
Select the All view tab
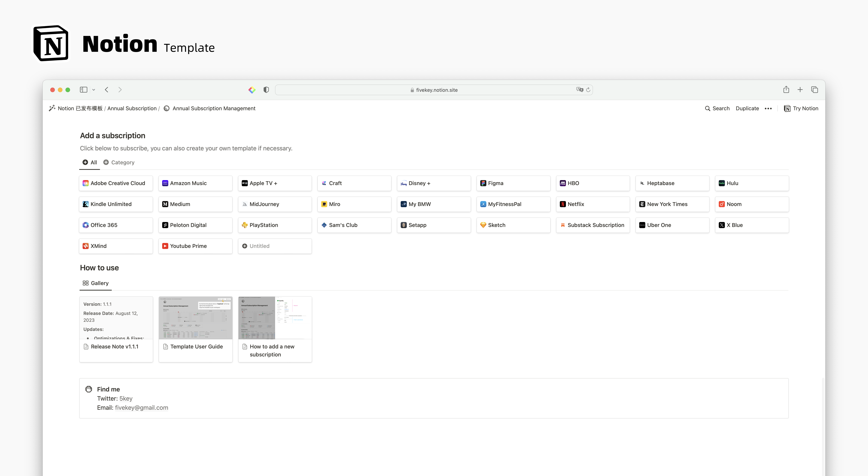click(x=90, y=162)
